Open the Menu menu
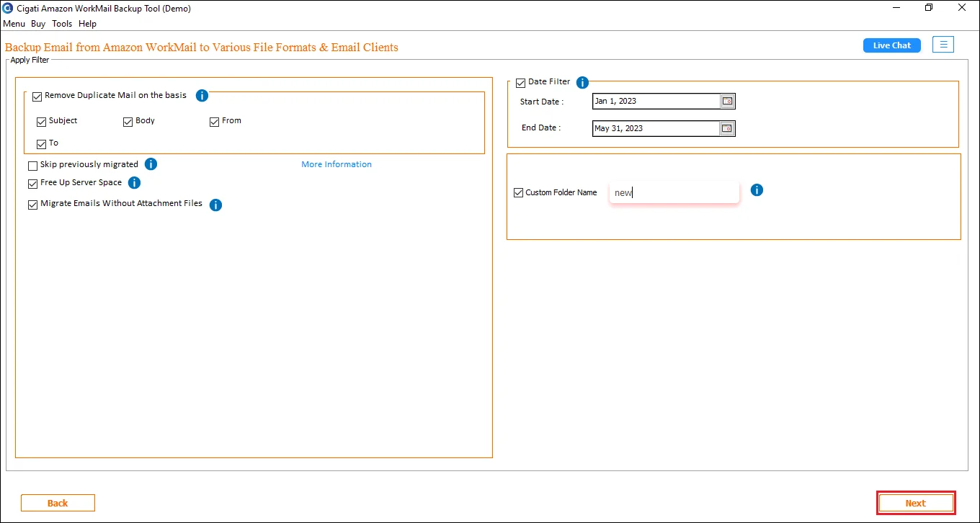The image size is (980, 523). [14, 24]
